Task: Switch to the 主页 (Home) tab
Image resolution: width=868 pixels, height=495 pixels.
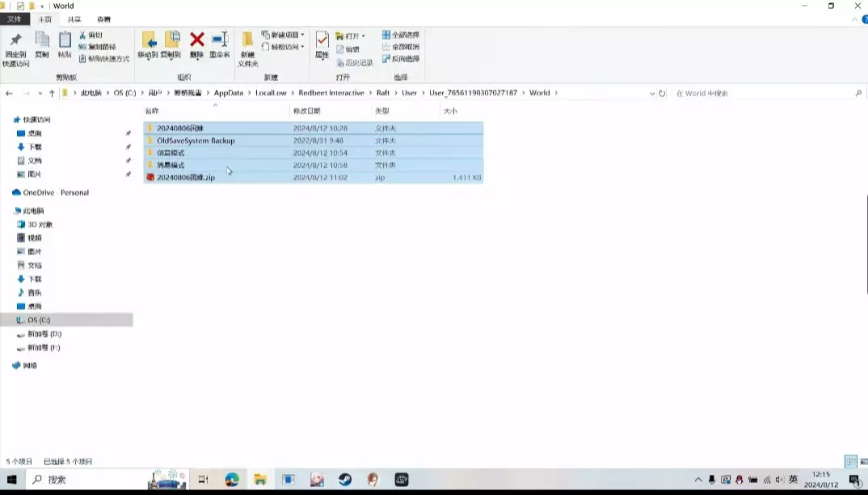Action: pyautogui.click(x=44, y=19)
